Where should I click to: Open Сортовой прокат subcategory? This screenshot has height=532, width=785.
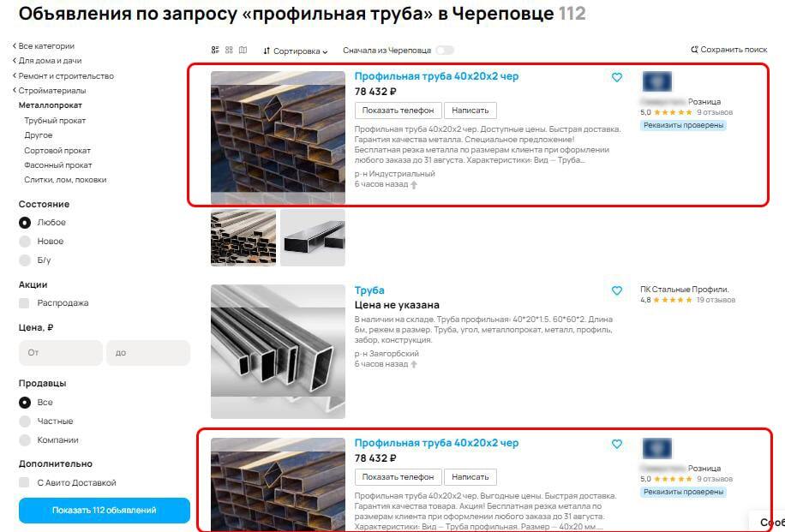click(57, 151)
